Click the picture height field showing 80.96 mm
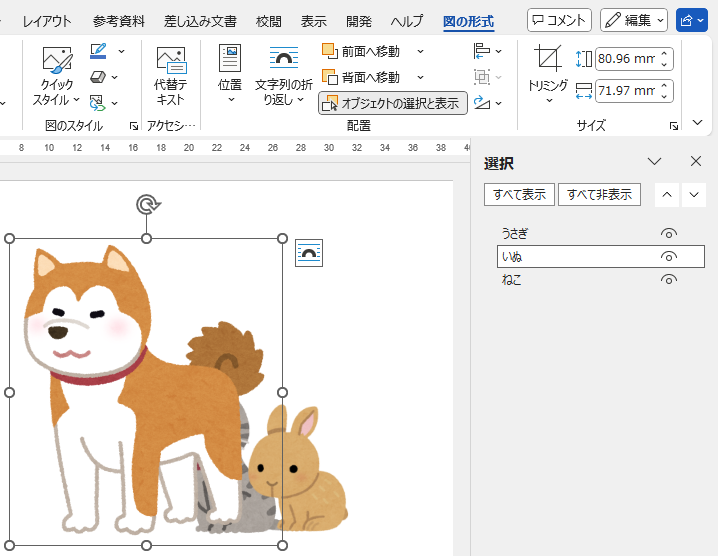Image resolution: width=718 pixels, height=556 pixels. (x=626, y=59)
